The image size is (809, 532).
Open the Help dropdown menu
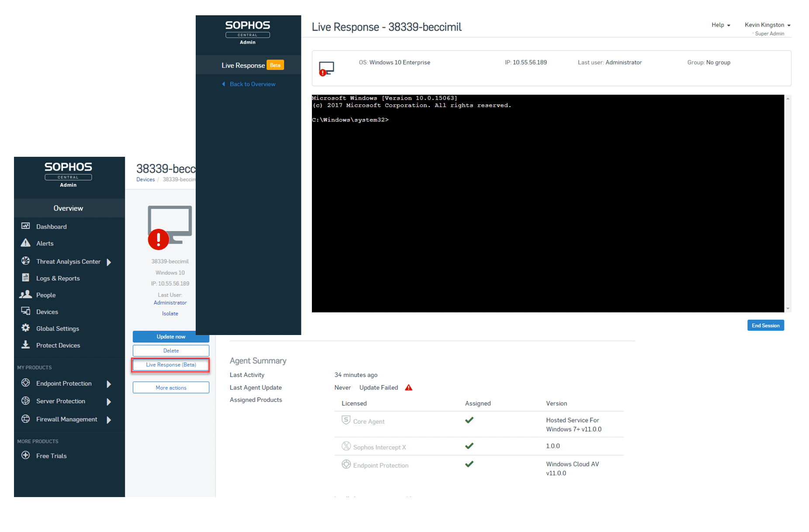coord(720,25)
